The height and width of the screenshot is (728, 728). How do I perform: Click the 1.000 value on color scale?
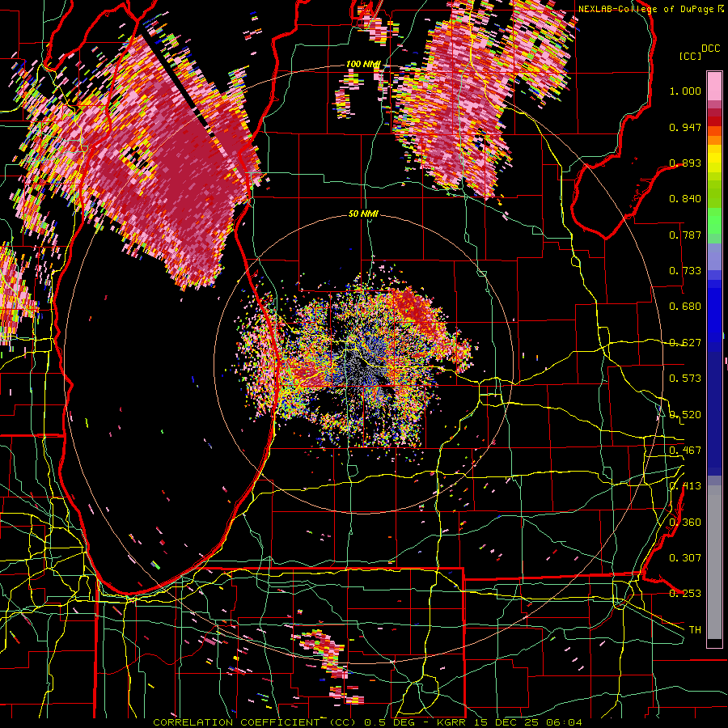[x=685, y=91]
